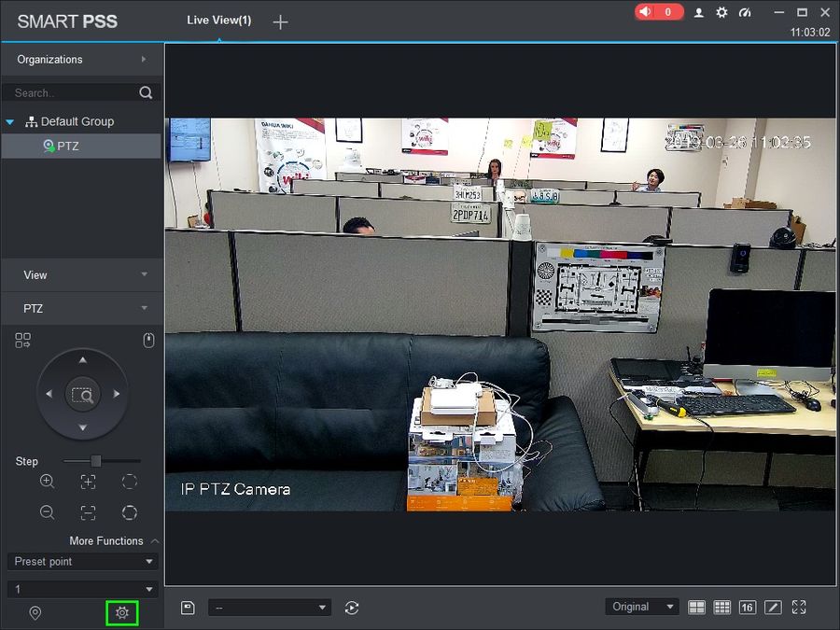The height and width of the screenshot is (630, 840).
Task: Tilt camera up with the up arrow
Action: pos(82,360)
